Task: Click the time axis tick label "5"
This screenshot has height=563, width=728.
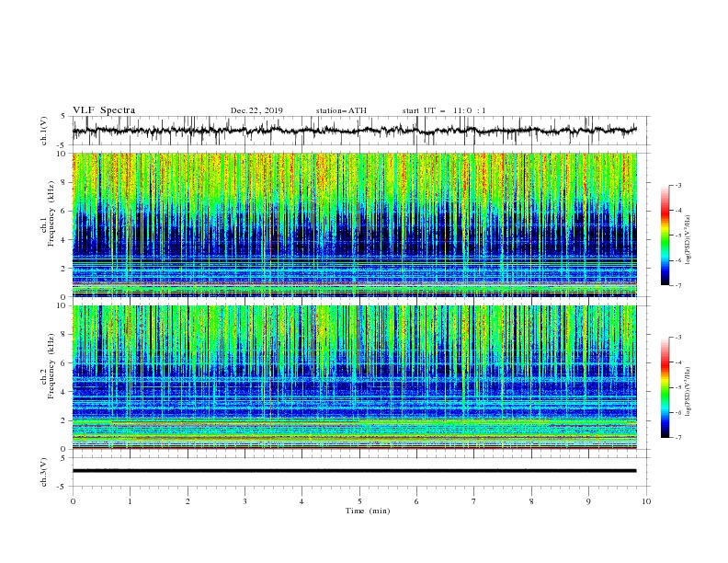Action: (359, 501)
